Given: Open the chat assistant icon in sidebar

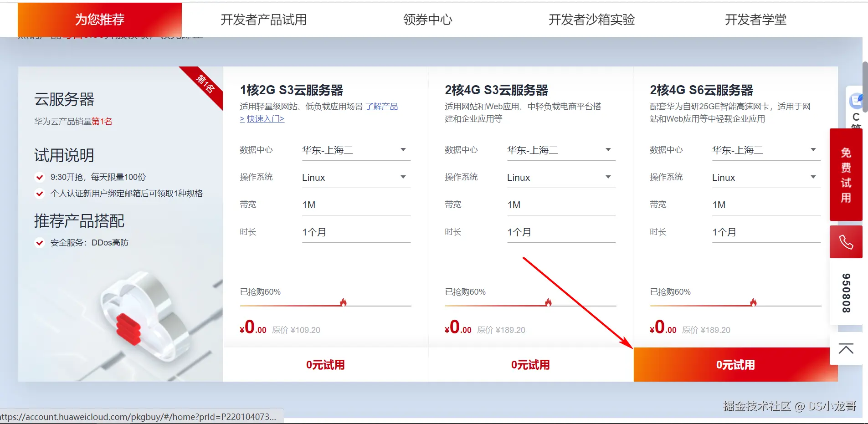Looking at the screenshot, I should (x=856, y=101).
